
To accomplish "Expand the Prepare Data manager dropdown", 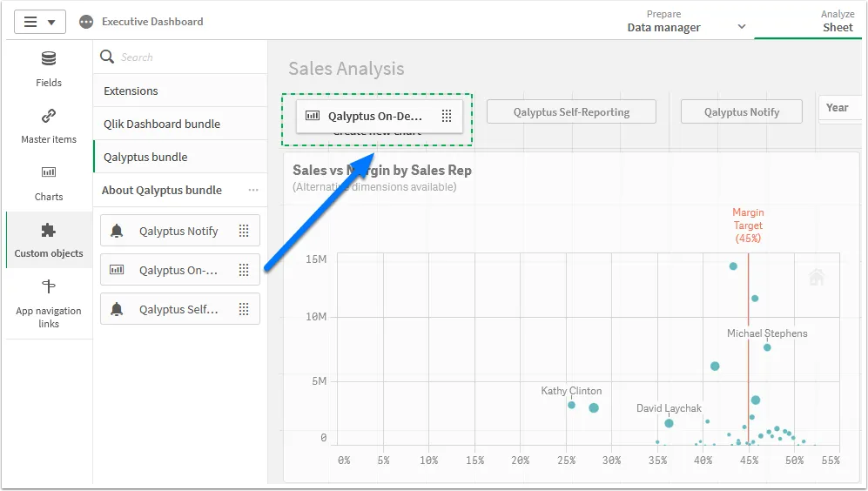I will [x=741, y=26].
